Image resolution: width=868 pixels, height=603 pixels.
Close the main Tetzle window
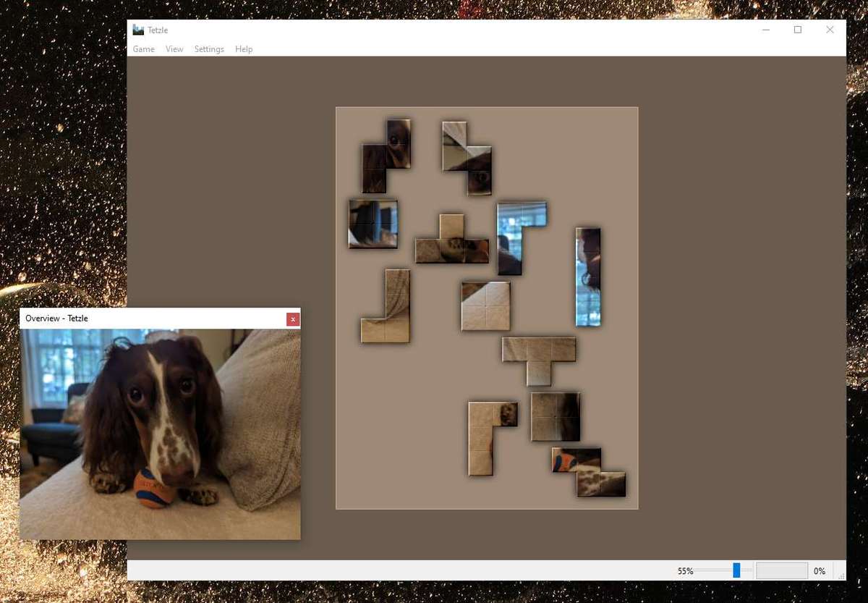tap(830, 30)
